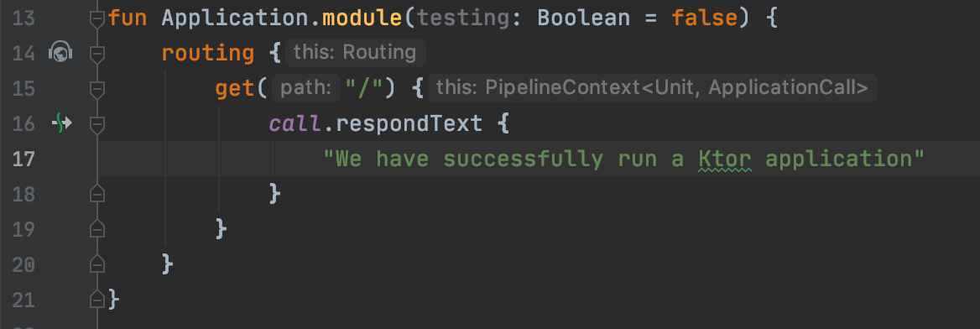Screen dimensions: 980x329
Task: Click the fold end marker on line 20
Action: (x=96, y=264)
